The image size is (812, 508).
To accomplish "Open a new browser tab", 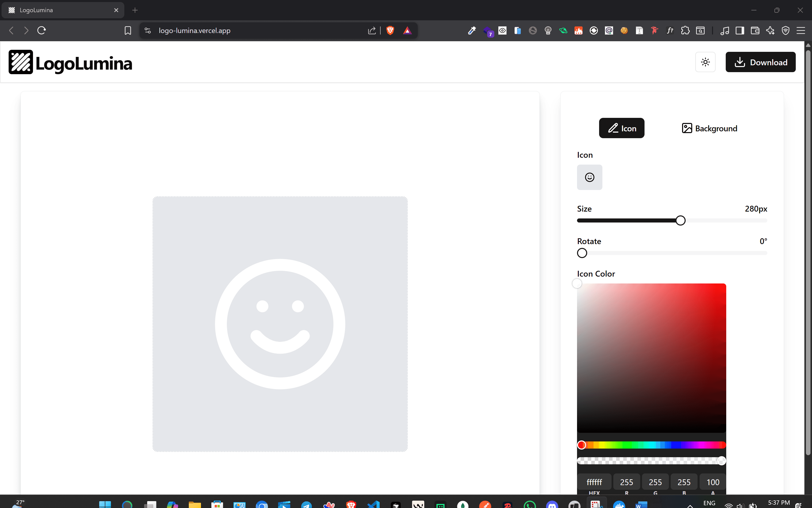I will pos(135,10).
